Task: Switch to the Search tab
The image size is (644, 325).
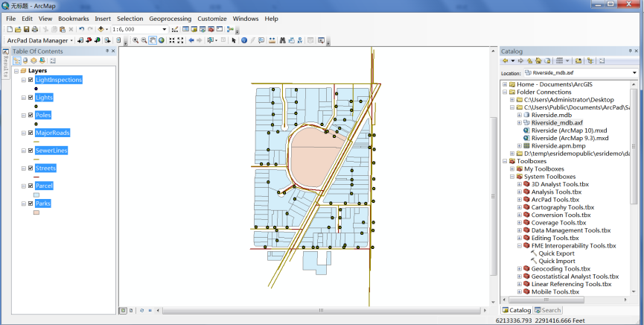Action: (547, 310)
